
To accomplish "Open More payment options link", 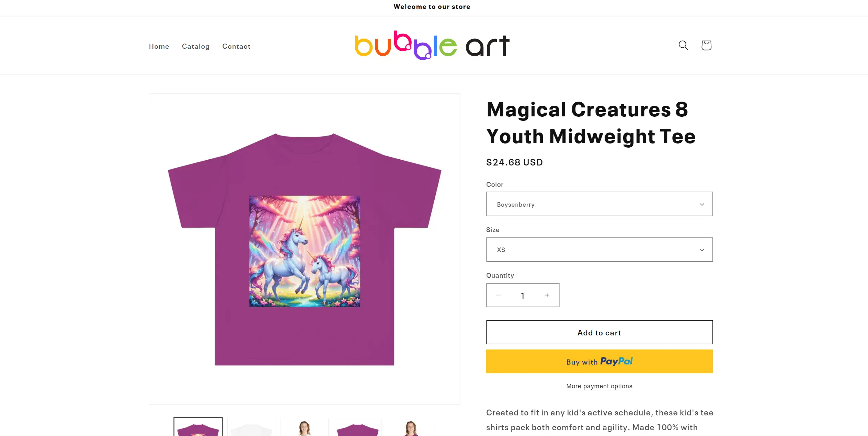I will tap(599, 386).
